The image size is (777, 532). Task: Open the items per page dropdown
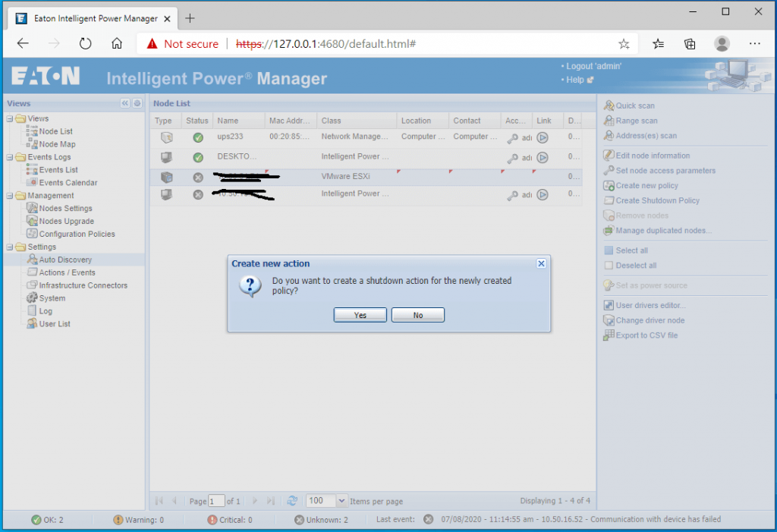341,501
